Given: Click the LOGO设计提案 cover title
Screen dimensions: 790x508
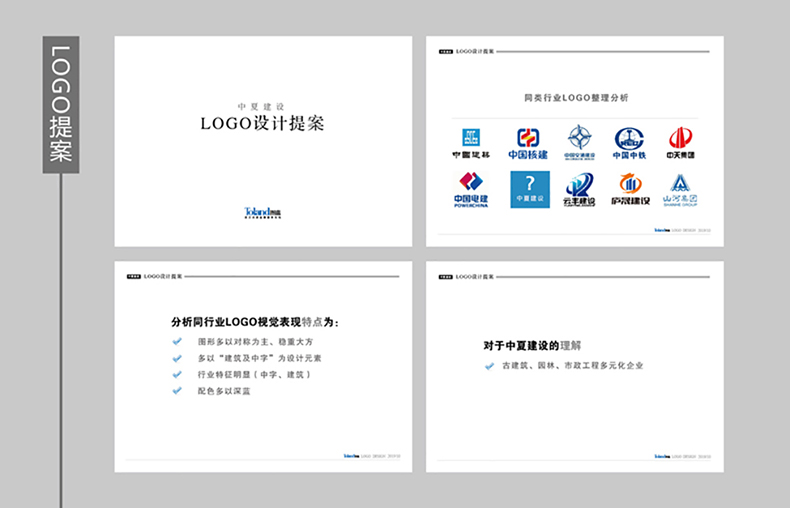Looking at the screenshot, I should coord(262,124).
